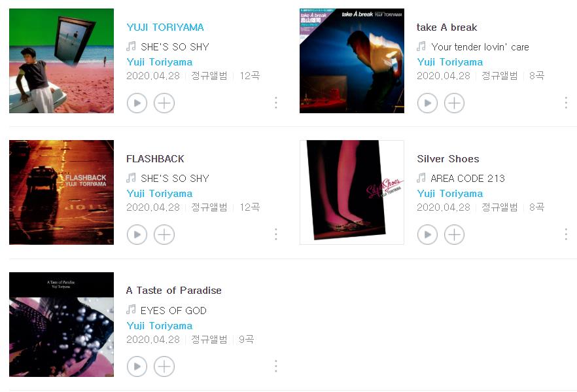Open the Yuji Toriyama artist link under take A break
Screen dimensions: 577x392
tap(449, 62)
